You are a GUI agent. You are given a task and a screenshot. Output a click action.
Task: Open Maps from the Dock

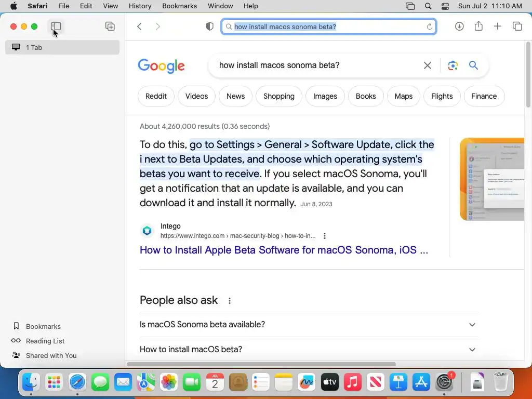146,382
